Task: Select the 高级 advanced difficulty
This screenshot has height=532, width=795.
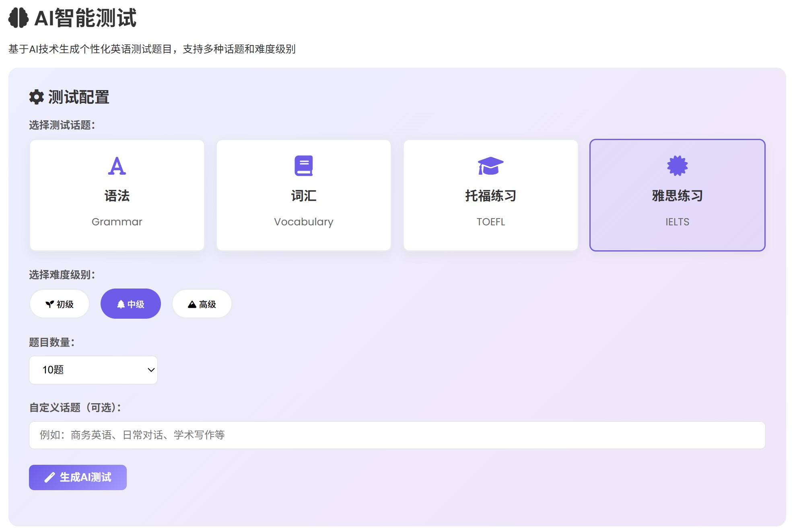Action: coord(201,304)
